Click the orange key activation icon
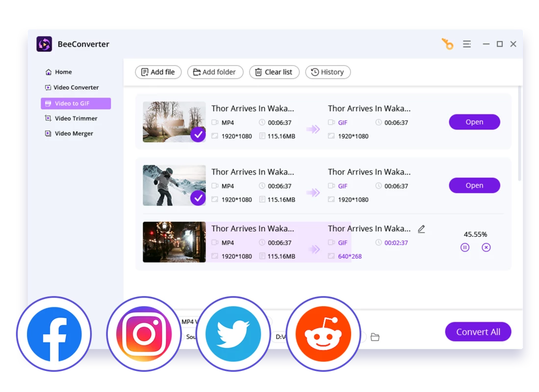This screenshot has width=539, height=392. [448, 44]
